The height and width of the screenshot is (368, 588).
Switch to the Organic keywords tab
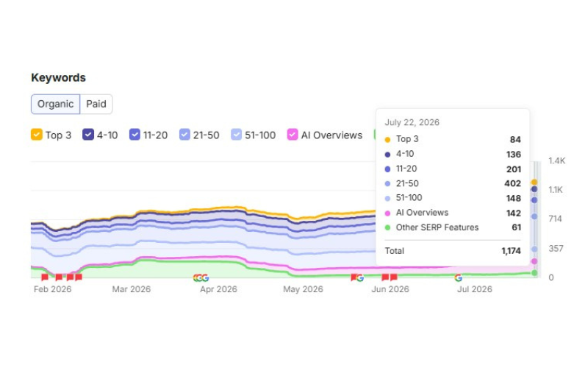click(56, 104)
